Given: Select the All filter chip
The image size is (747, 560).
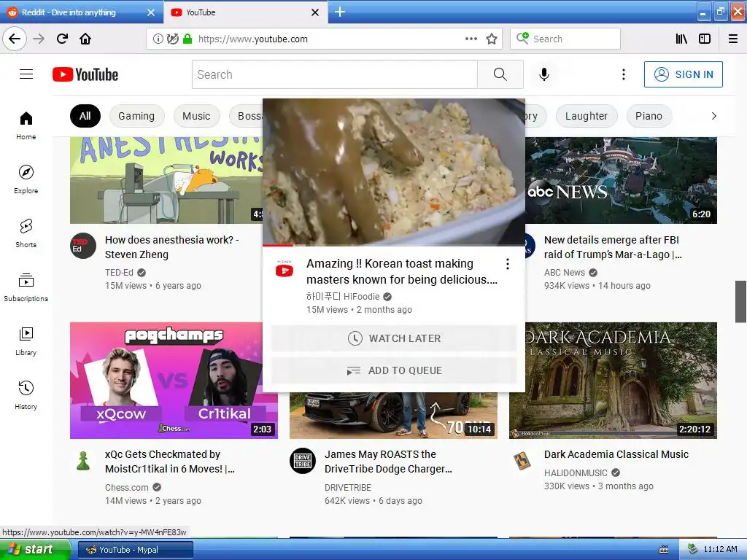Looking at the screenshot, I should pos(85,116).
